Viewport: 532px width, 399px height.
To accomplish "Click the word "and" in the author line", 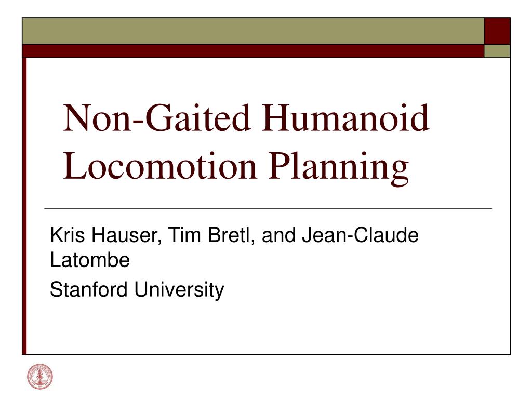I will (278, 235).
